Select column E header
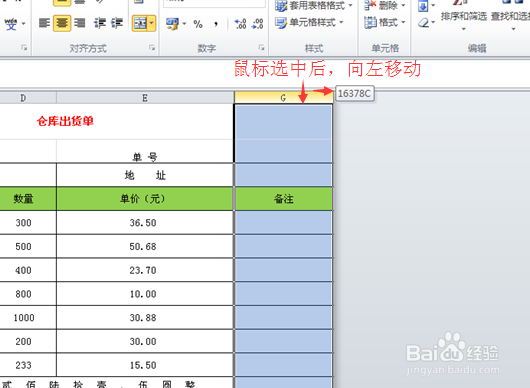530x388 pixels. (x=145, y=98)
